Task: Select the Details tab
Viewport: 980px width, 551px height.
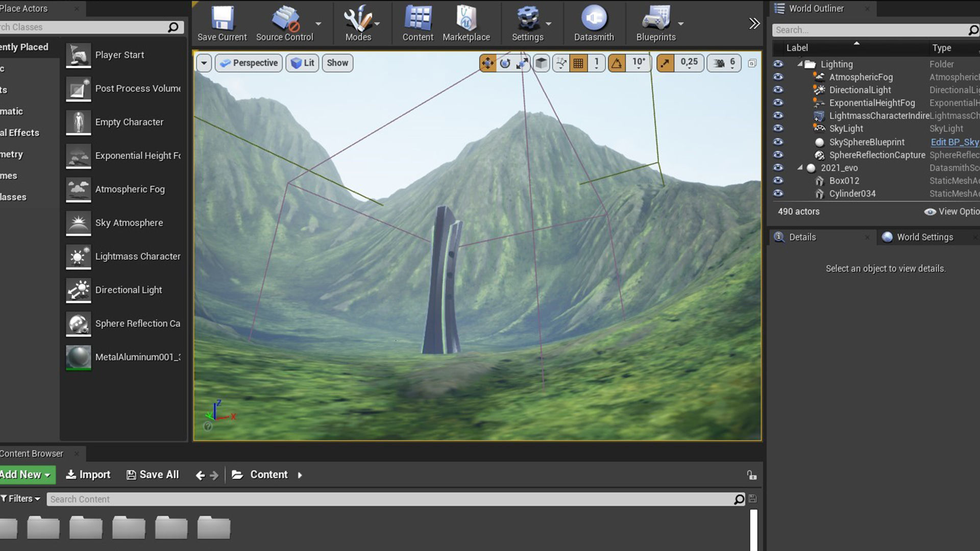Action: click(802, 237)
